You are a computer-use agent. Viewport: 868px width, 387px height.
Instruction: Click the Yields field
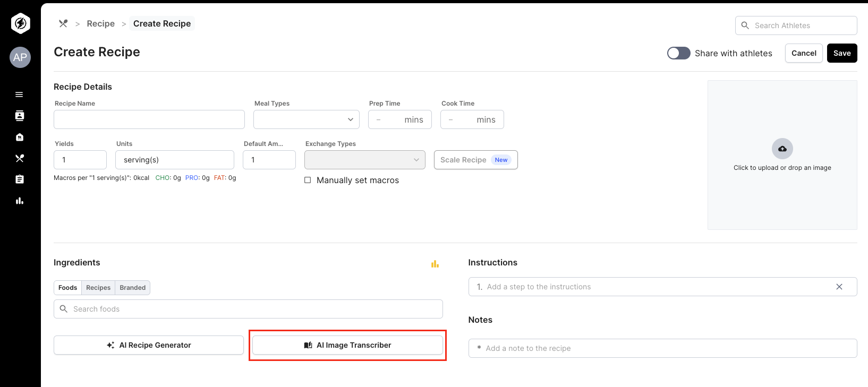pos(80,160)
